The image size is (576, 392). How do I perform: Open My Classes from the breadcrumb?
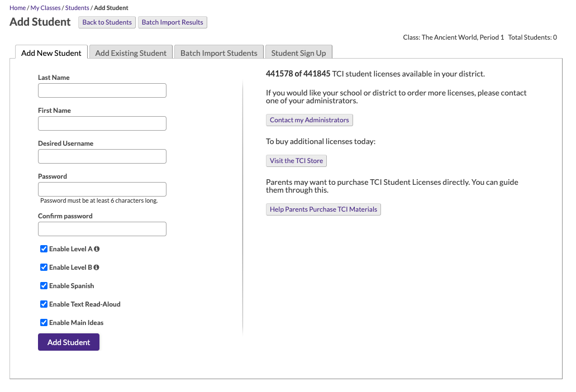coord(45,8)
